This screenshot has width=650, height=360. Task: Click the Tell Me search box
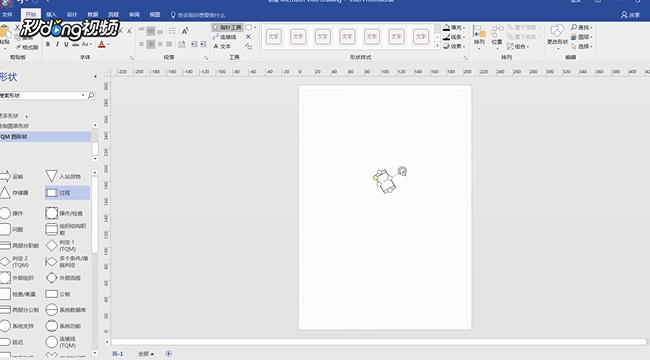198,15
